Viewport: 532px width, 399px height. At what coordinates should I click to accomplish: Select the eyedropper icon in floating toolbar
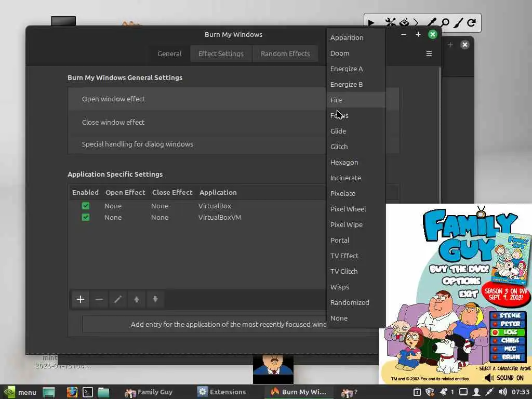pos(432,22)
